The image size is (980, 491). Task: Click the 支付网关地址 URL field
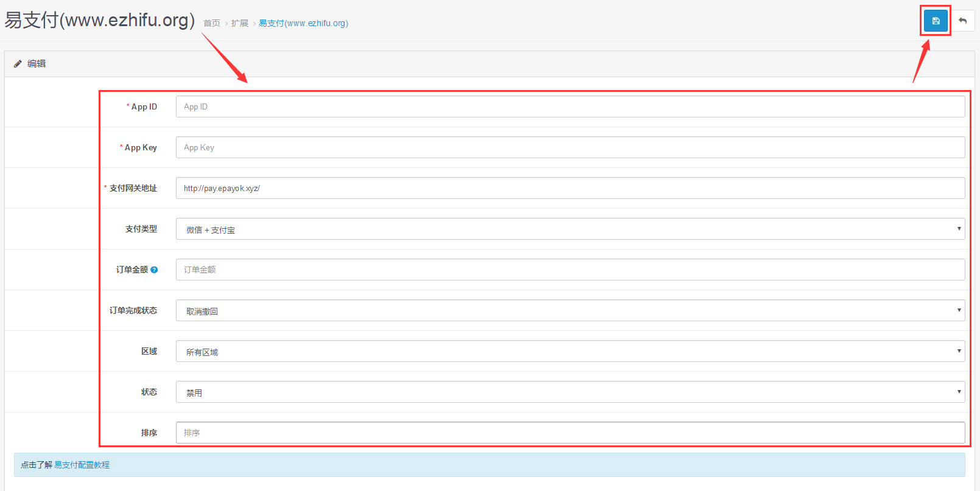570,188
